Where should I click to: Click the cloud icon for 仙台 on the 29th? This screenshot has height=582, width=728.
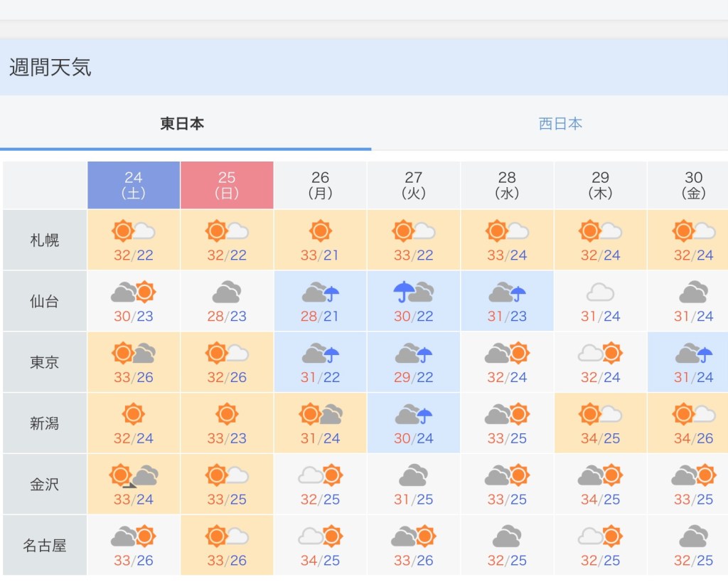(x=600, y=292)
